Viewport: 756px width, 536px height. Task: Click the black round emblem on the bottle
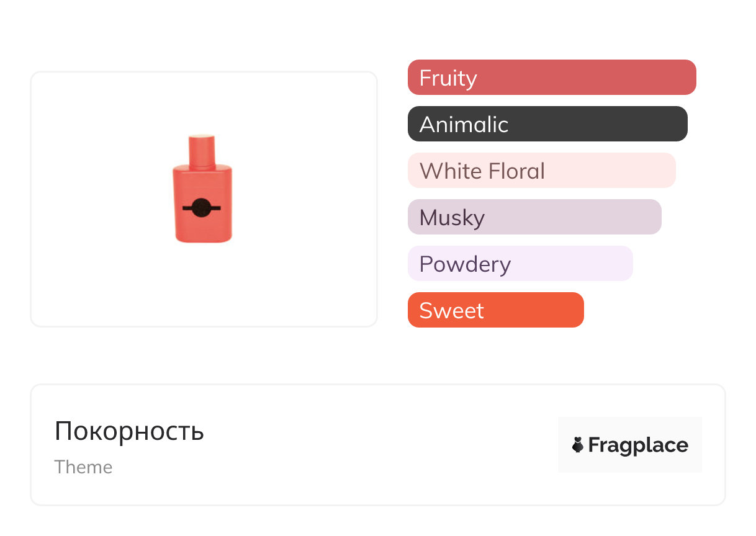201,208
